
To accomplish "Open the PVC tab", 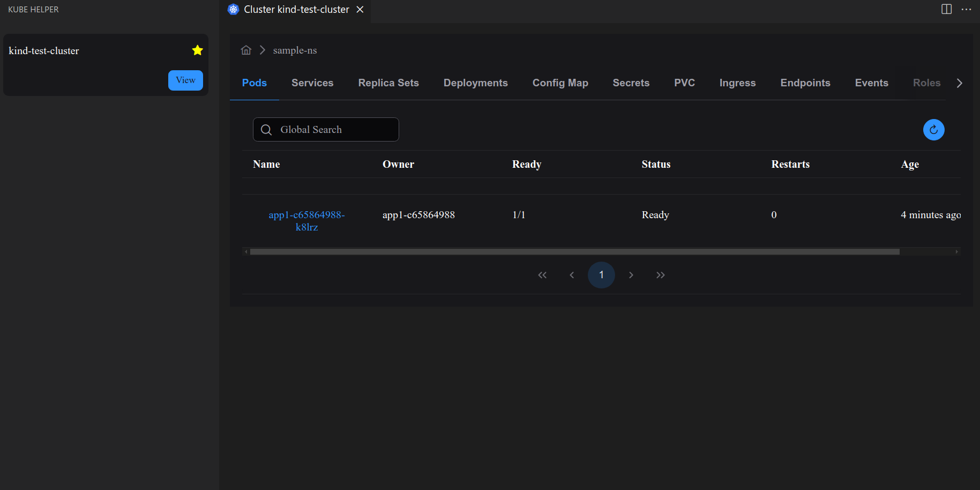I will coord(685,83).
